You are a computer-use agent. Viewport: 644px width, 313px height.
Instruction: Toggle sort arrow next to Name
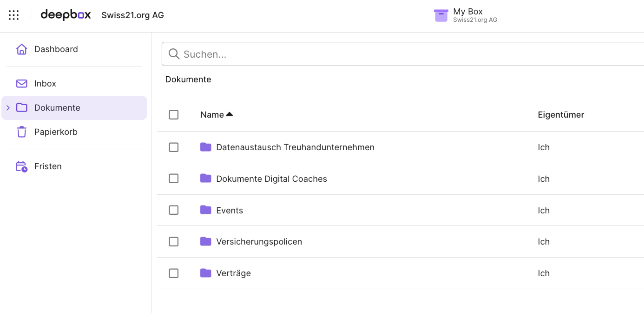[229, 114]
